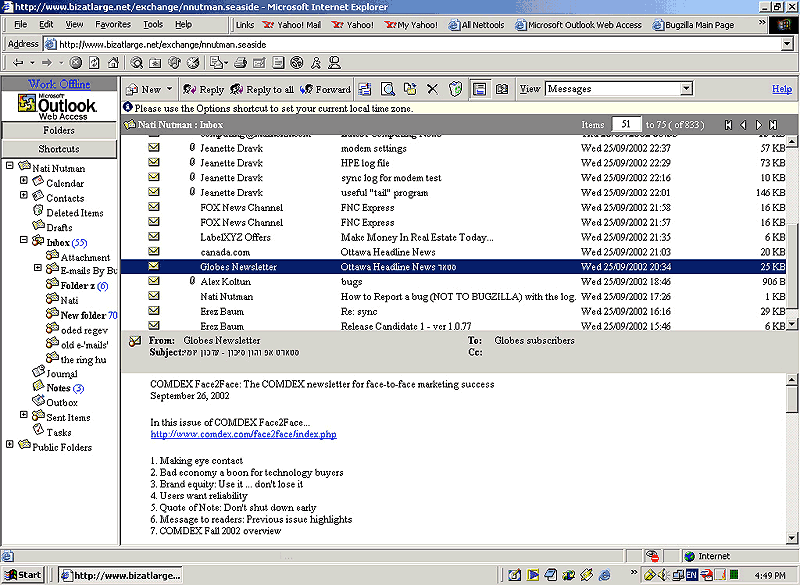Open Yahoo! Mail link in Links bar
This screenshot has height=585, width=800.
pyautogui.click(x=292, y=24)
